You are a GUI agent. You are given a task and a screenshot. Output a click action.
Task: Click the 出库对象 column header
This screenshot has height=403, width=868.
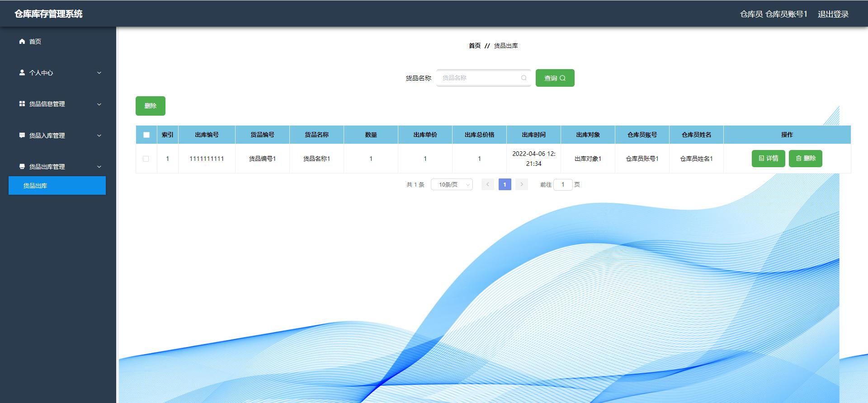(x=588, y=135)
